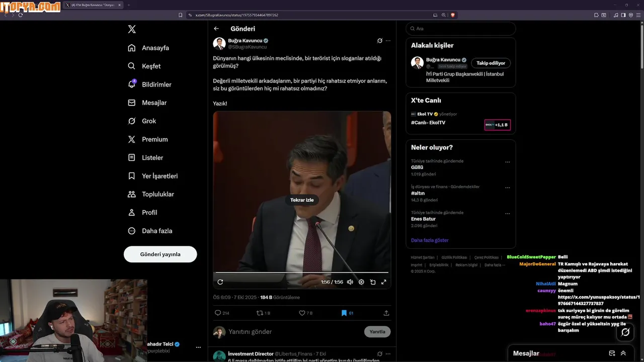Image resolution: width=644 pixels, height=362 pixels.
Task: Open account menu dots near Bahadır Telci
Action: tap(198, 347)
